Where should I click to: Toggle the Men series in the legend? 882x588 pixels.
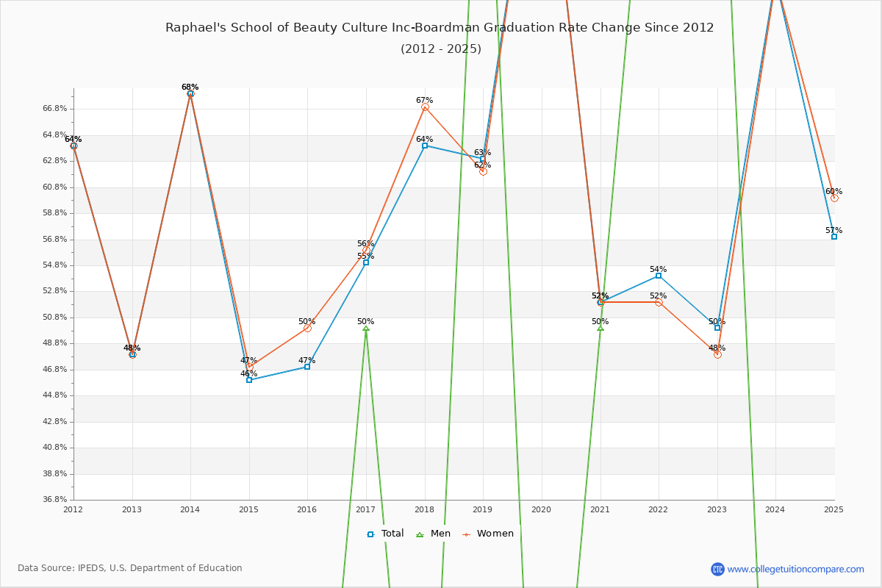coord(432,534)
